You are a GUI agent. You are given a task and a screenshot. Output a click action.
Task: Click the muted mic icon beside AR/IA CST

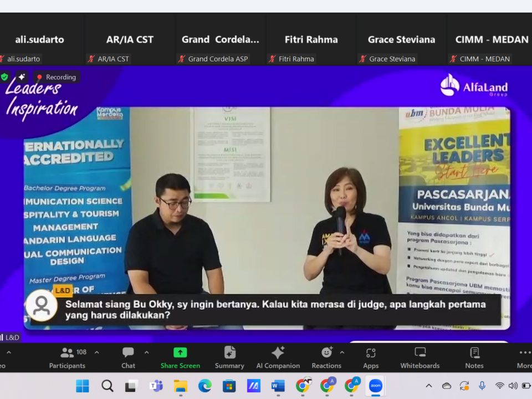91,59
